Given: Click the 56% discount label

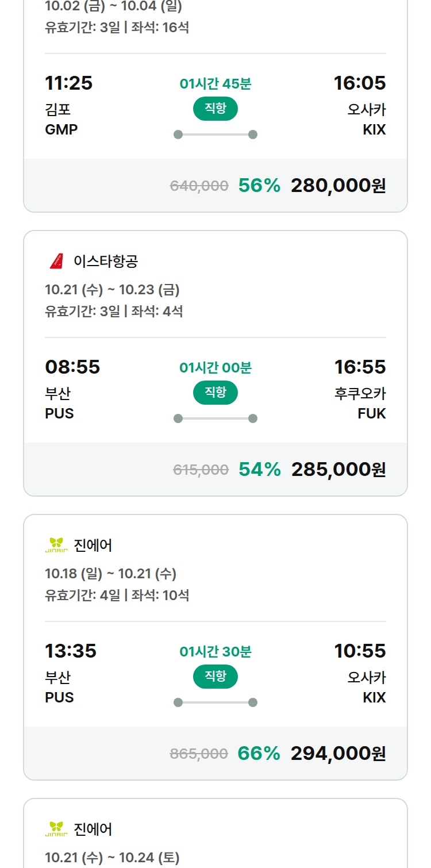Looking at the screenshot, I should click(x=259, y=186).
